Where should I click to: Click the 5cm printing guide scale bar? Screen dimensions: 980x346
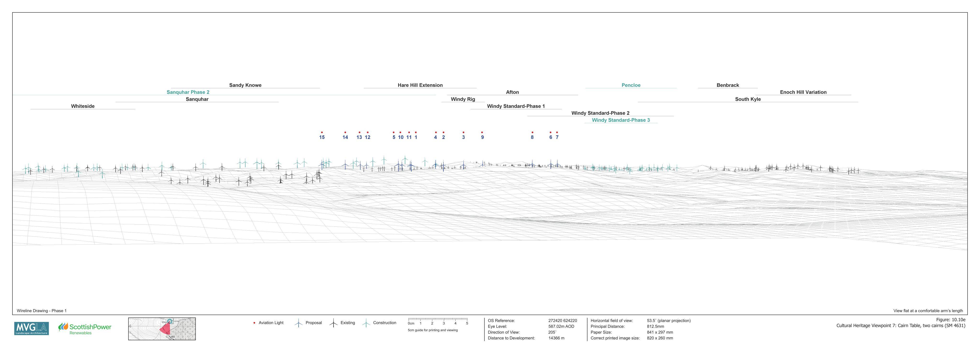(438, 322)
